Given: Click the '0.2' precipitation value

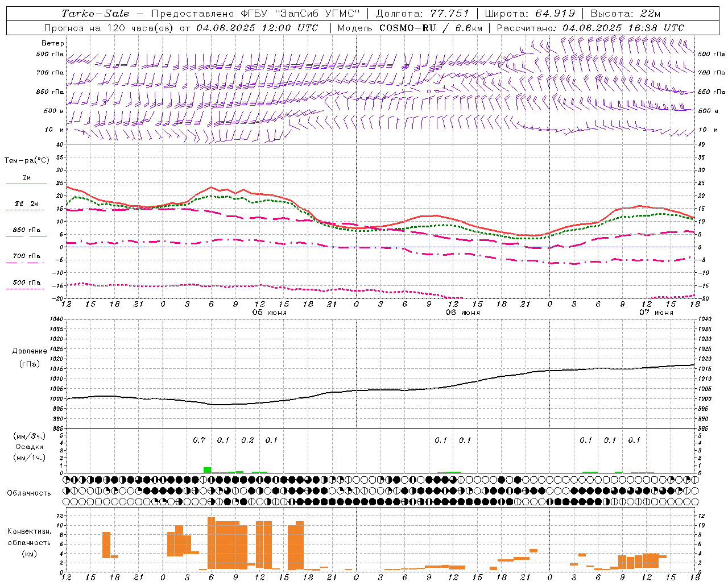Looking at the screenshot, I should point(247,440).
